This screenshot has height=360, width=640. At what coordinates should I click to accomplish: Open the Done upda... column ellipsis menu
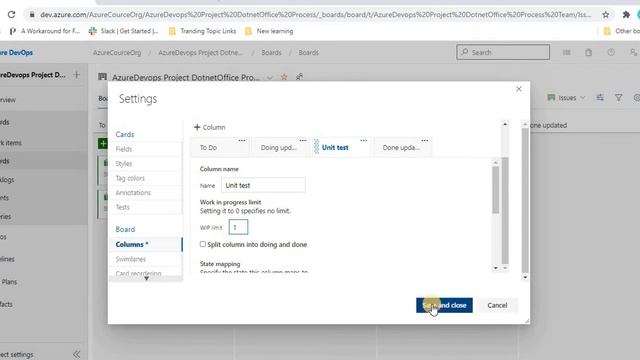point(425,140)
